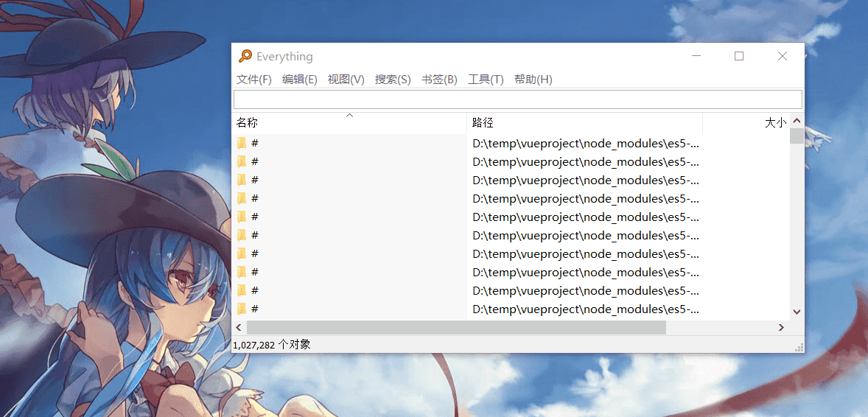This screenshot has width=868, height=417.
Task: Open the 文件(F) menu
Action: [x=254, y=80]
